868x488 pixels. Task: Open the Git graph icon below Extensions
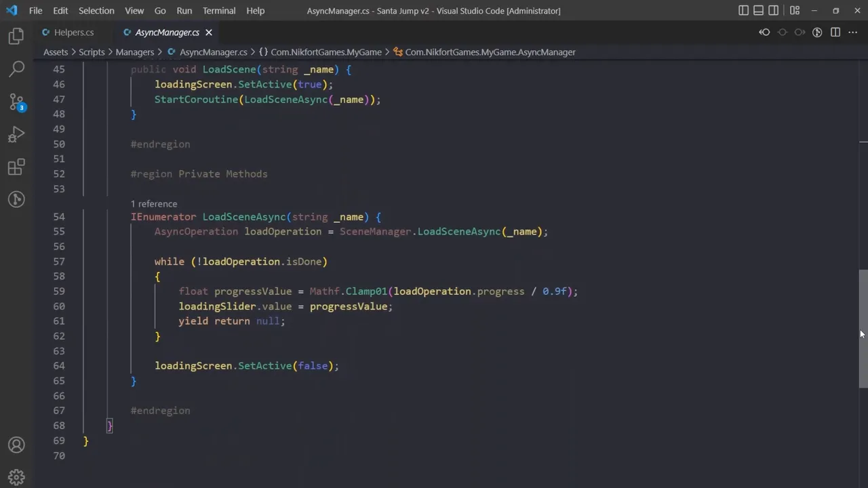coord(16,199)
